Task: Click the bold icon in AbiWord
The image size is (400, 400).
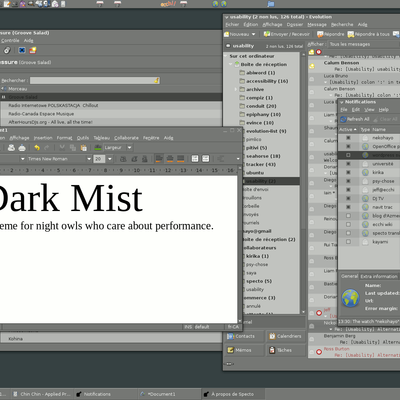Action: click(x=123, y=159)
